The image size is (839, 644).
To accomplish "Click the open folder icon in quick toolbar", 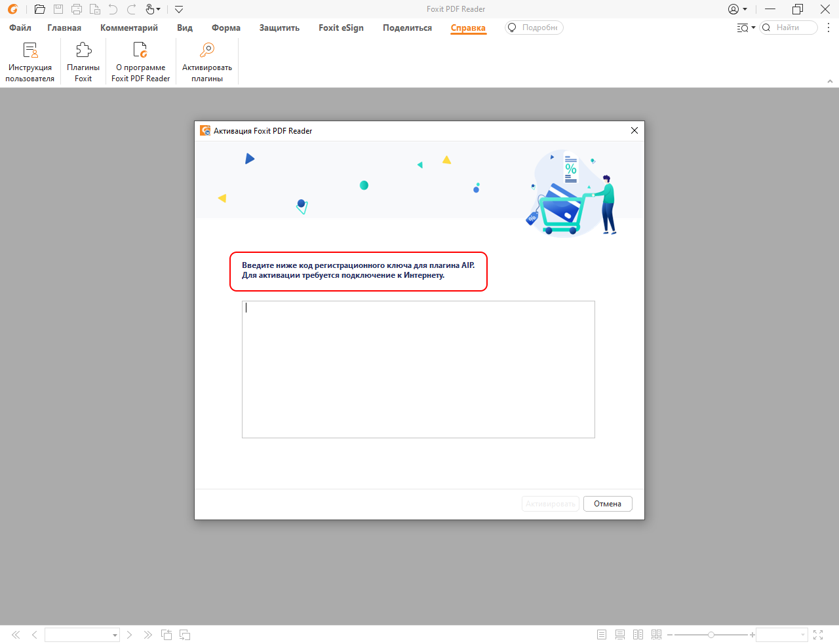I will 40,9.
